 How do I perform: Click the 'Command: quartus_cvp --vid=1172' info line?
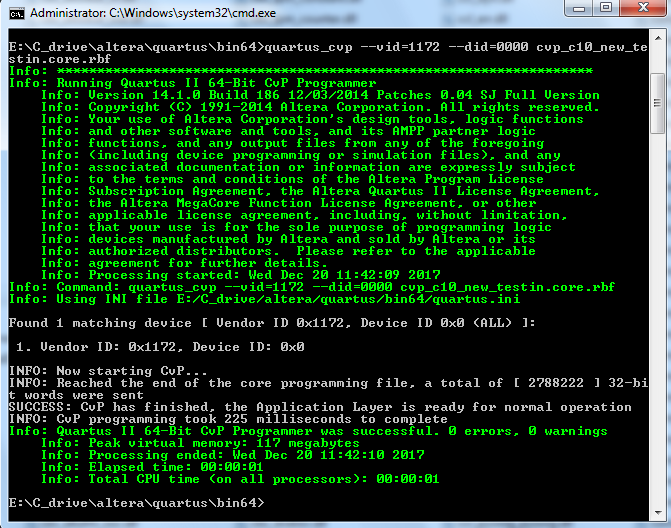pyautogui.click(x=312, y=287)
